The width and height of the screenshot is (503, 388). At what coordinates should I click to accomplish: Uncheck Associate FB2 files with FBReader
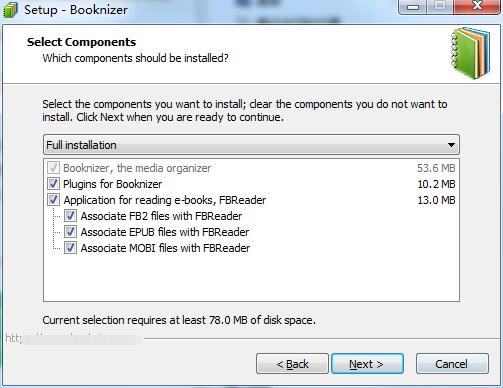click(x=70, y=216)
